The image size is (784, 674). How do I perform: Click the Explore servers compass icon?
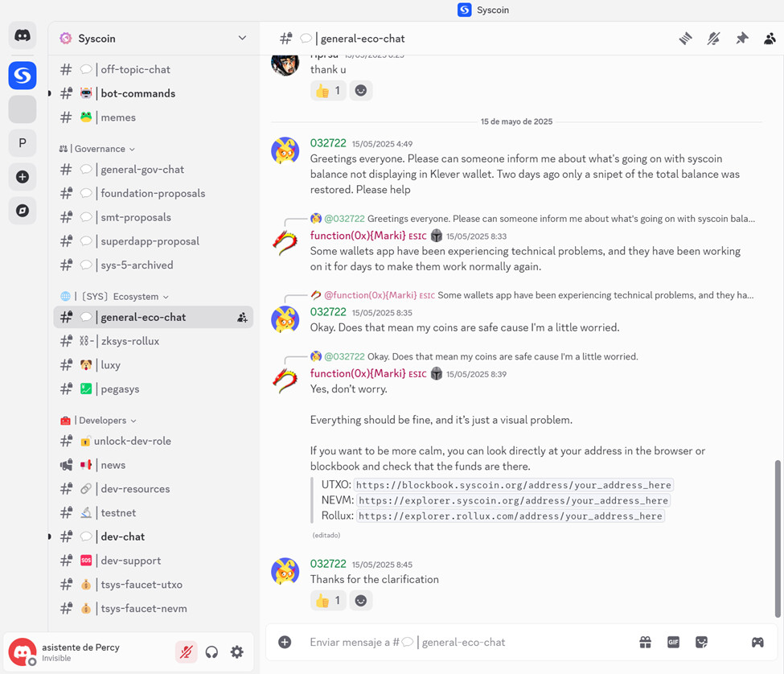pos(22,211)
